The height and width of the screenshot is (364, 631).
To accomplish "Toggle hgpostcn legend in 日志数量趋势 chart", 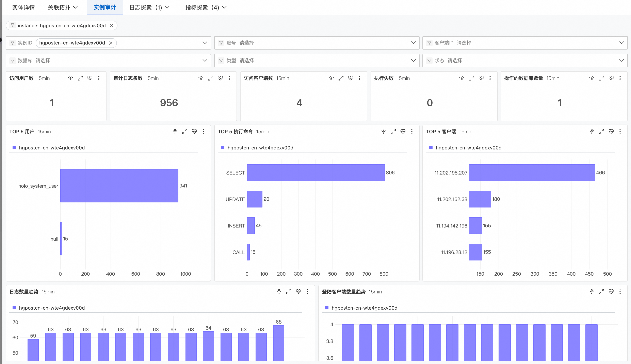I will pos(52,308).
